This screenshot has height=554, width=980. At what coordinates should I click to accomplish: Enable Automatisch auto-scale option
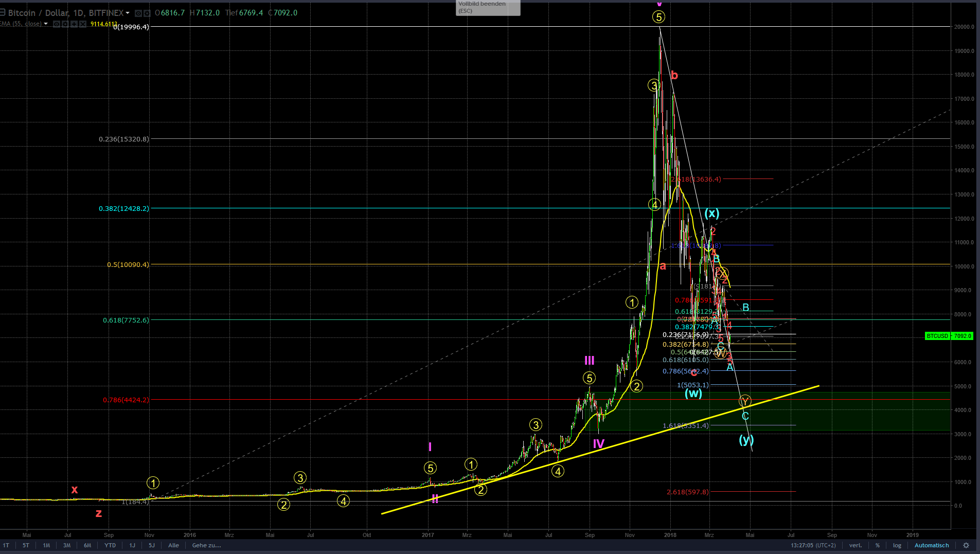point(932,545)
